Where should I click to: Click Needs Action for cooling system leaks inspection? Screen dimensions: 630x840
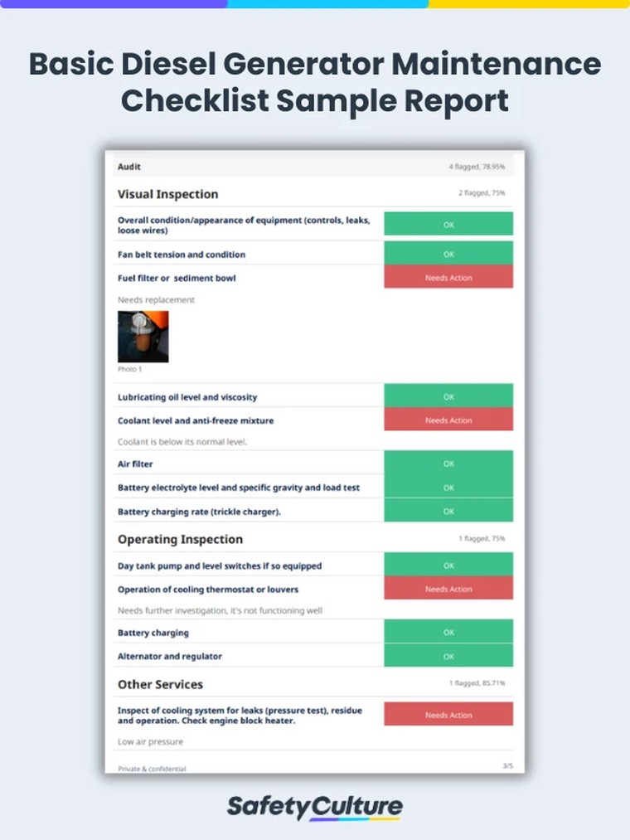[448, 715]
